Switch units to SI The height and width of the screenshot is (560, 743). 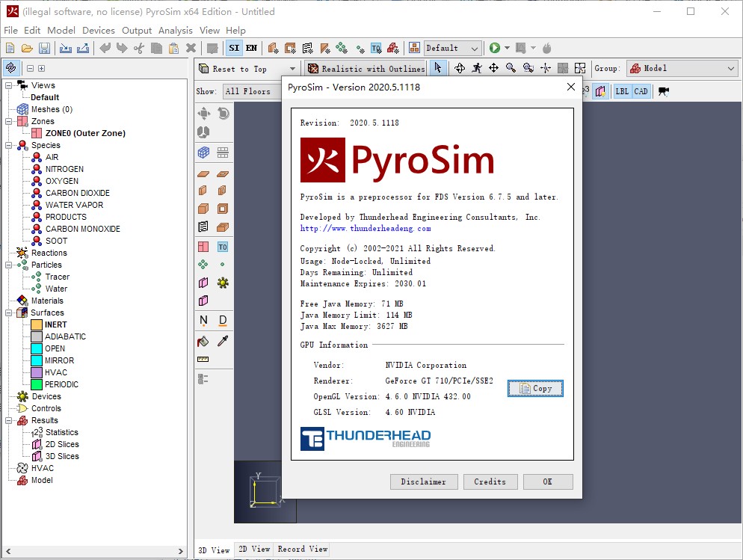pyautogui.click(x=233, y=46)
